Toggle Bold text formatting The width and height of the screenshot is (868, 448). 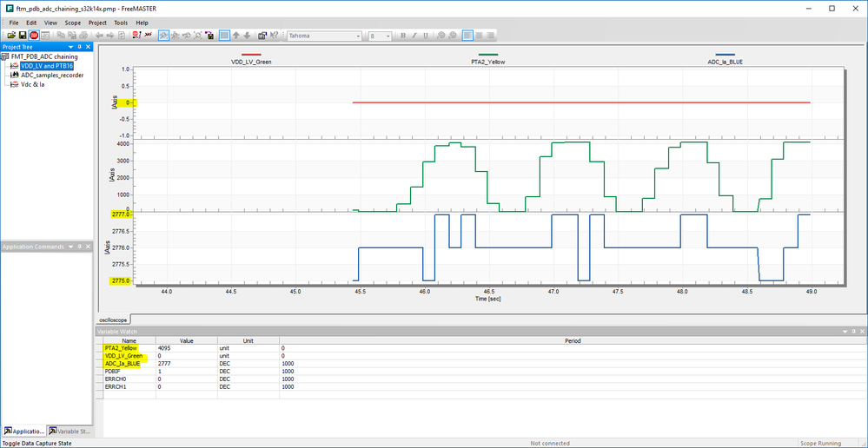pyautogui.click(x=403, y=35)
